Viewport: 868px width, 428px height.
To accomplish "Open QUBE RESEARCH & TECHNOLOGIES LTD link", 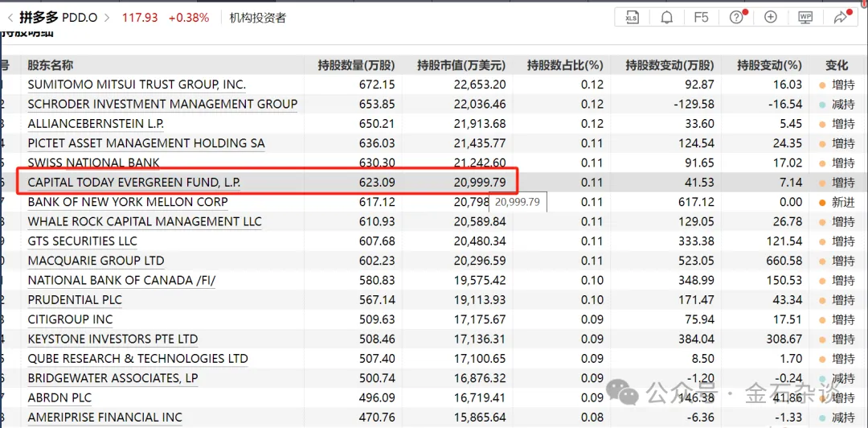I will pyautogui.click(x=138, y=359).
